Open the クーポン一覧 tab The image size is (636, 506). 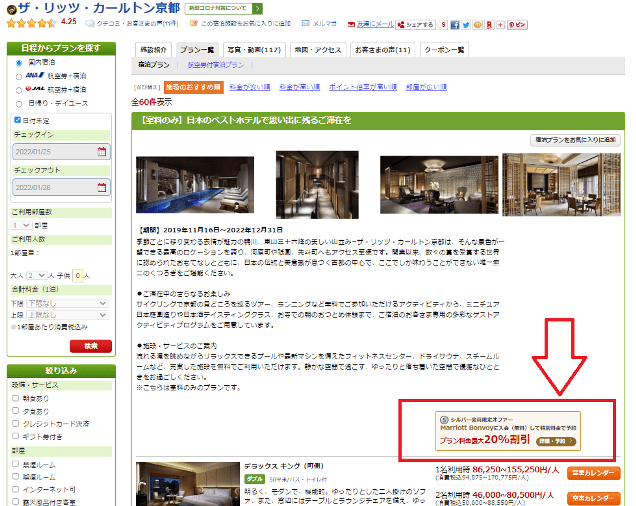(444, 50)
